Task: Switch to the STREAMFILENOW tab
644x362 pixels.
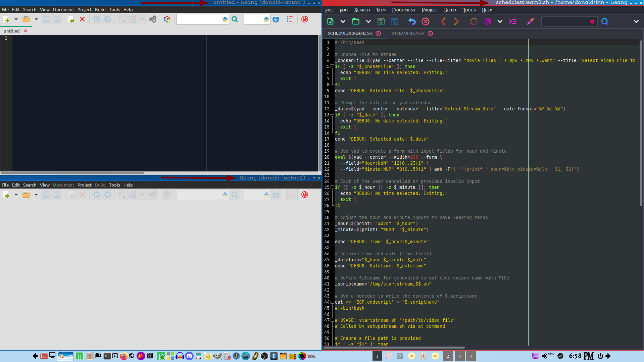Action: [408, 34]
